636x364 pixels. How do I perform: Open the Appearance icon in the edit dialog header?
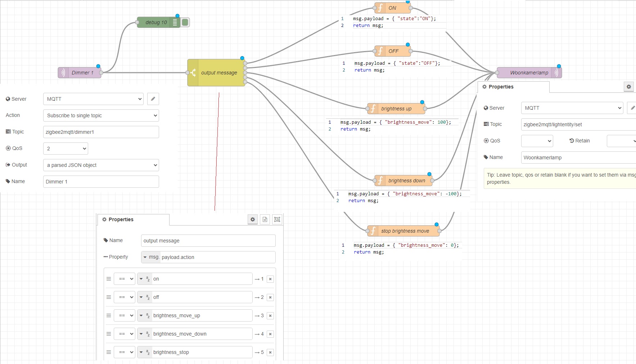click(x=277, y=219)
